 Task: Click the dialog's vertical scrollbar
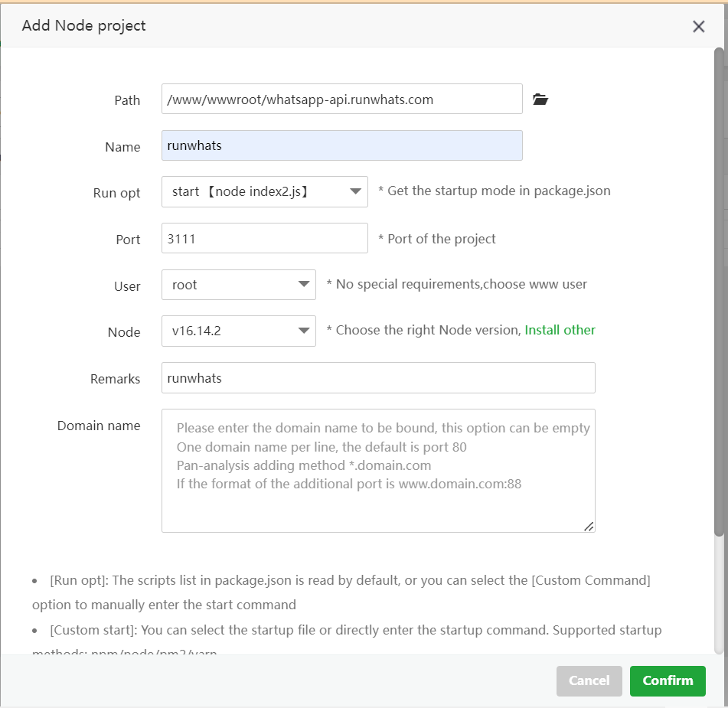click(719, 291)
